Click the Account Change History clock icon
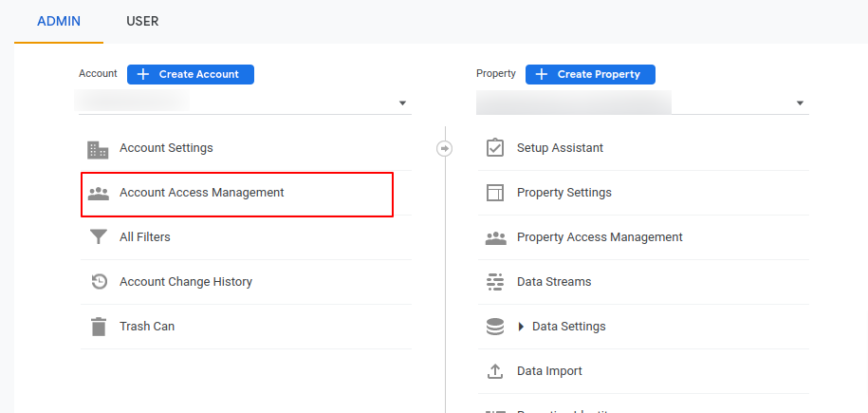This screenshot has width=868, height=413. pyautogui.click(x=99, y=282)
